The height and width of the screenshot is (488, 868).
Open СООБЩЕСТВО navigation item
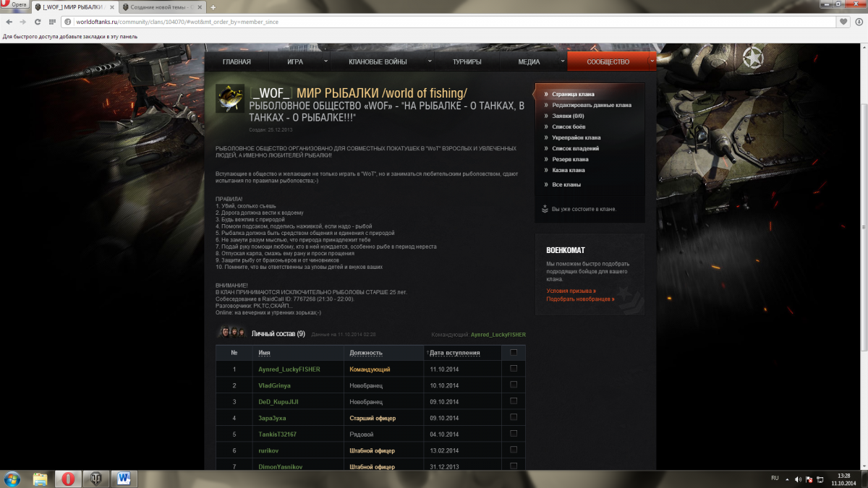pos(608,62)
